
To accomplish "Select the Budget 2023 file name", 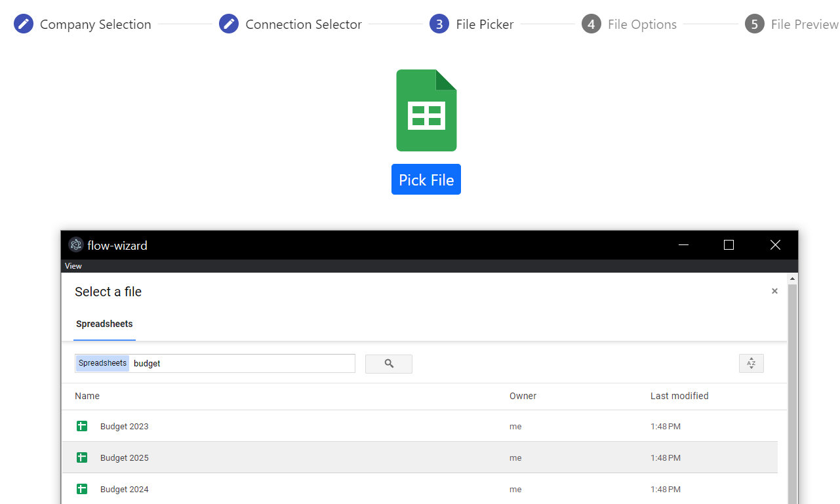I will (x=125, y=427).
